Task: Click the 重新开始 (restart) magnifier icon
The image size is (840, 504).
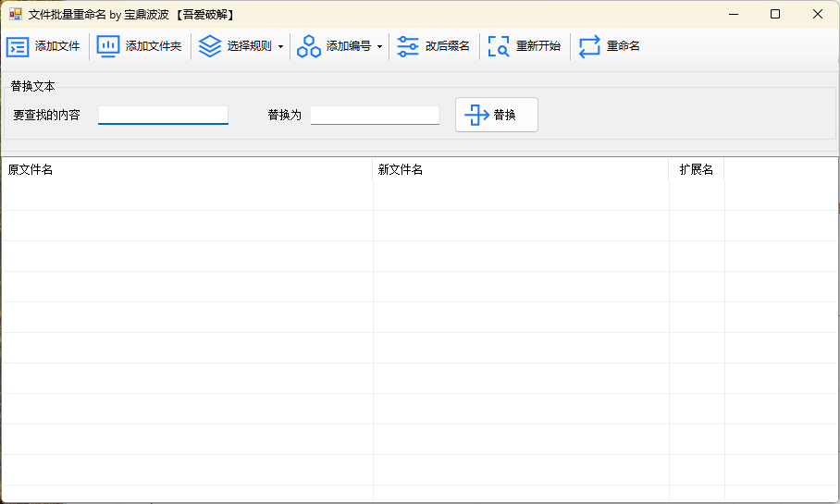Action: (x=499, y=46)
